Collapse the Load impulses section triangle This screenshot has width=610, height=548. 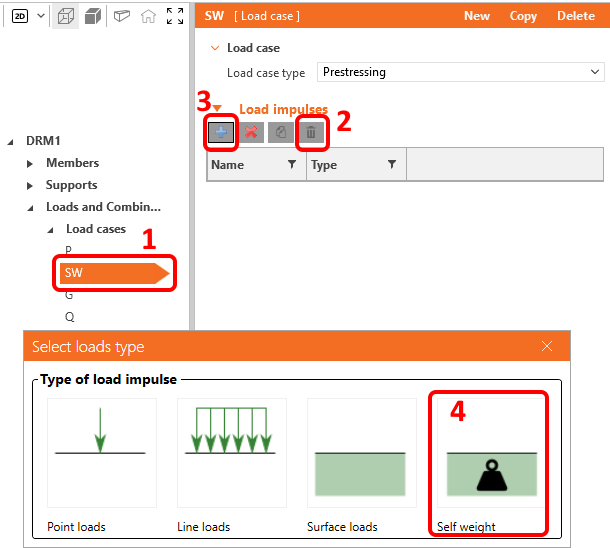point(217,108)
